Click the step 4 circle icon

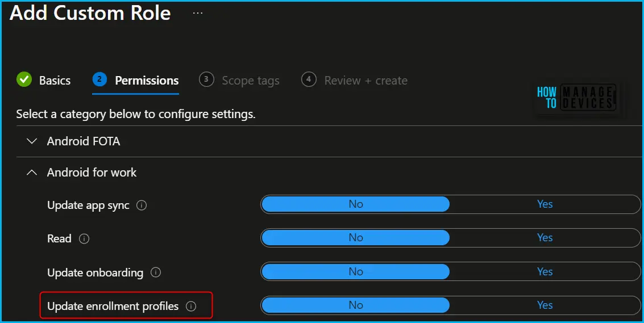tap(309, 79)
